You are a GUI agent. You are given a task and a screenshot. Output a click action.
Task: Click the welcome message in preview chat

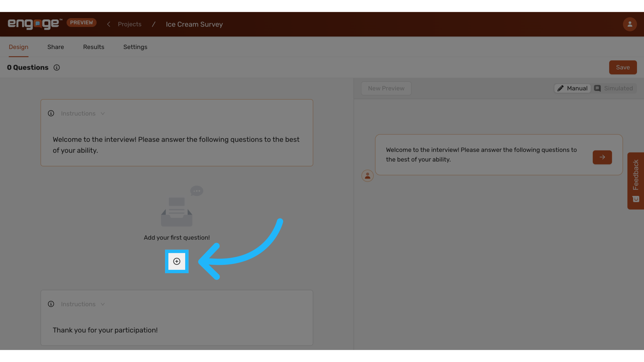[481, 155]
